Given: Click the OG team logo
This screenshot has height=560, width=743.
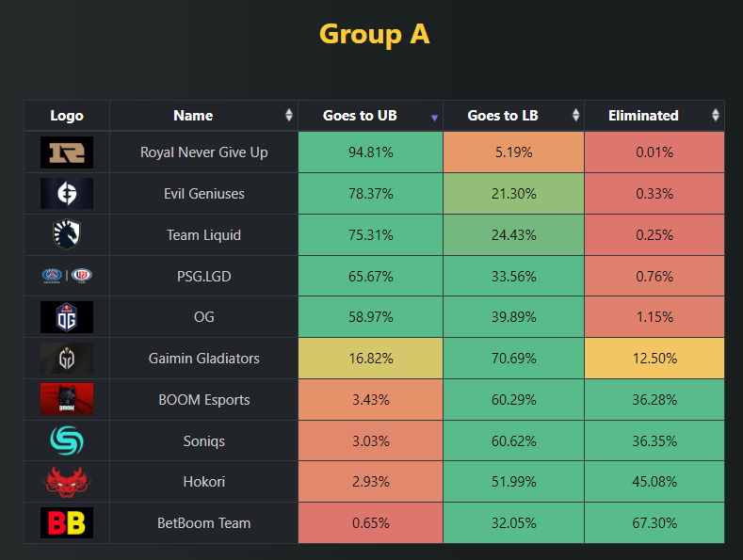Looking at the screenshot, I should 67,317.
